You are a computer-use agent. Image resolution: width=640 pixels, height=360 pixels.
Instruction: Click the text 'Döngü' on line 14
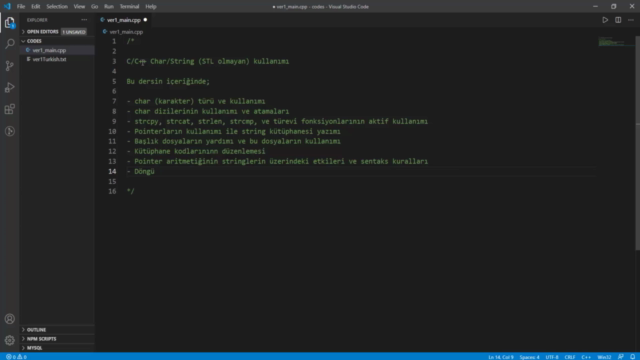(x=144, y=171)
